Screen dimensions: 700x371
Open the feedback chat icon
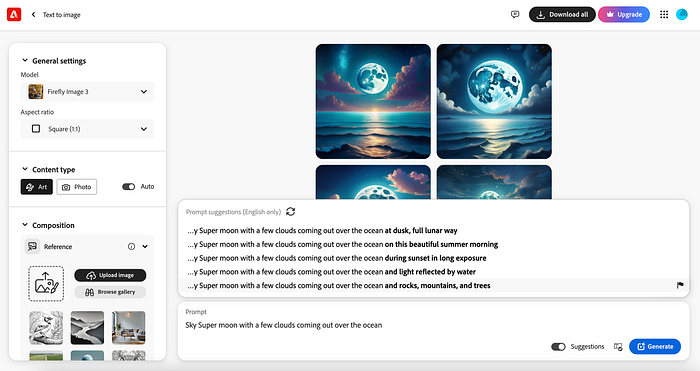point(515,14)
